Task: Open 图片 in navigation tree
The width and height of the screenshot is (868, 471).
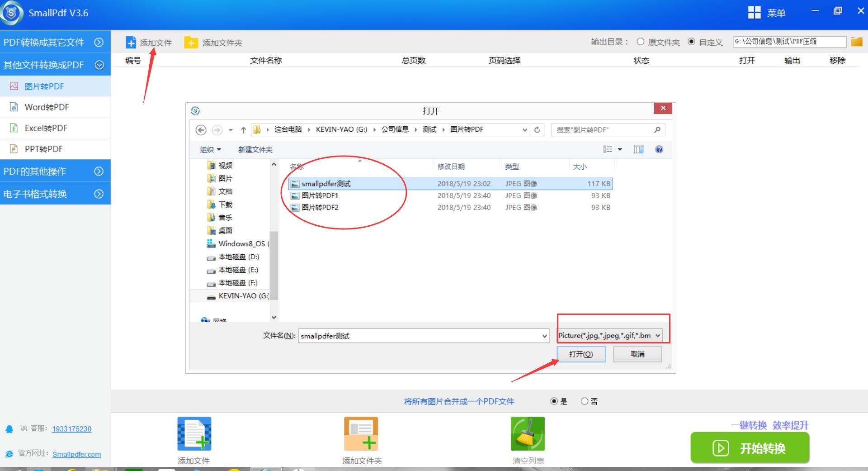Action: point(225,178)
